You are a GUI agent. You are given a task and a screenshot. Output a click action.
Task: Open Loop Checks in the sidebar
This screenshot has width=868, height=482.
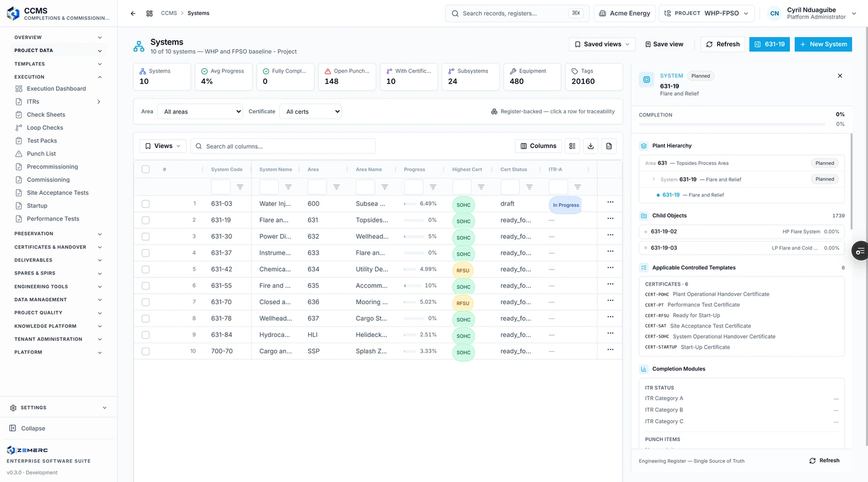coord(45,128)
